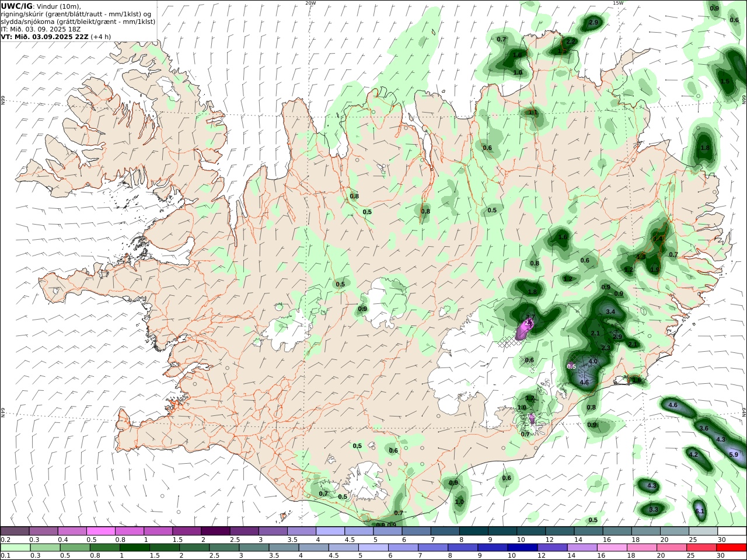Select the 'rigning/skúrir' rain legend description line
This screenshot has width=747, height=560.
[76, 14]
